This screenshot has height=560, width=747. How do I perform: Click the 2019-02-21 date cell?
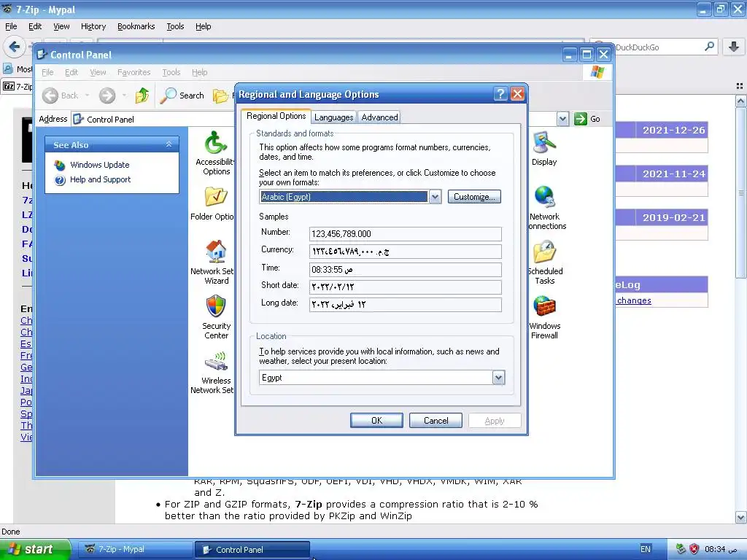coord(673,217)
